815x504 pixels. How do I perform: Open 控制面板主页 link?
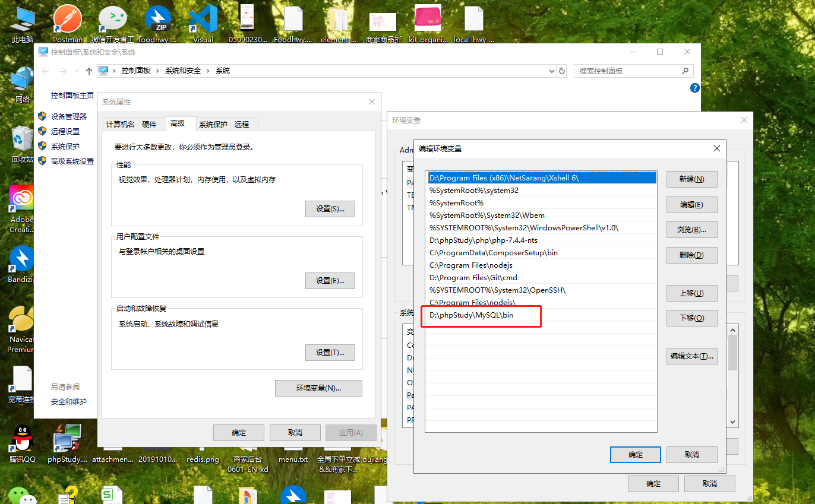point(72,95)
